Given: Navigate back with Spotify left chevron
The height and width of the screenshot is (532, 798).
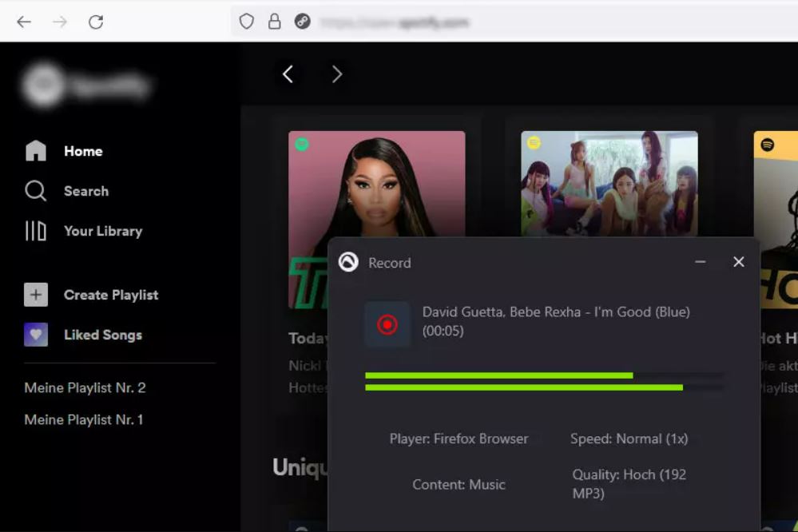Looking at the screenshot, I should pyautogui.click(x=288, y=74).
